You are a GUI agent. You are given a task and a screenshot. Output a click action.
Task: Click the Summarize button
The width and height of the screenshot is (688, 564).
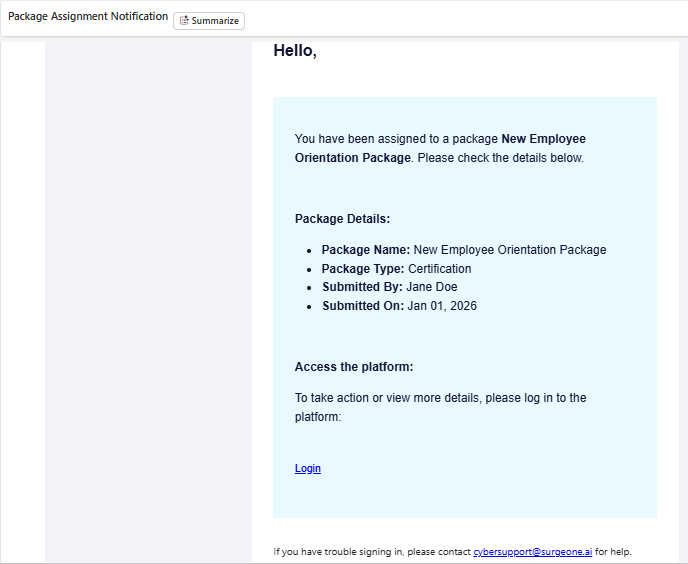(209, 21)
